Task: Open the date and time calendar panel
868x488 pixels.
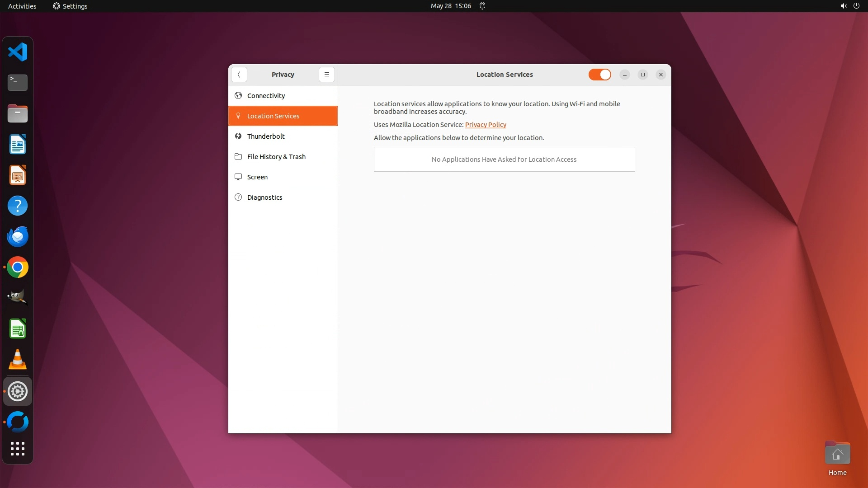Action: point(451,6)
